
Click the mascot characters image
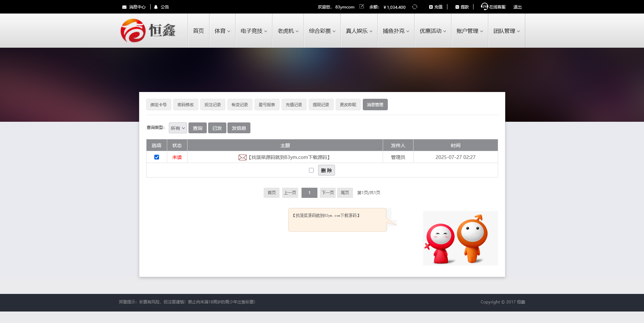pyautogui.click(x=460, y=238)
